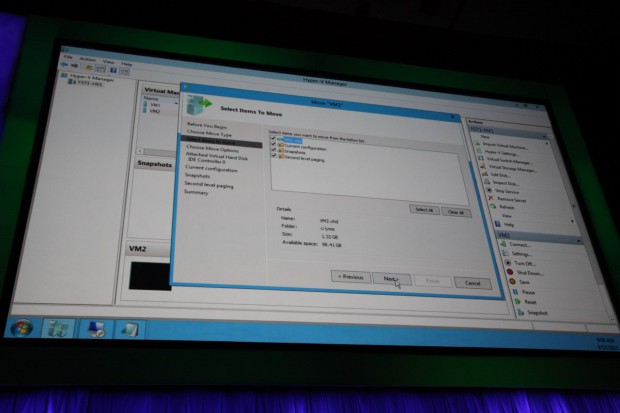Click the Back arrow in Hyper-V Manager toolbar

coord(64,64)
